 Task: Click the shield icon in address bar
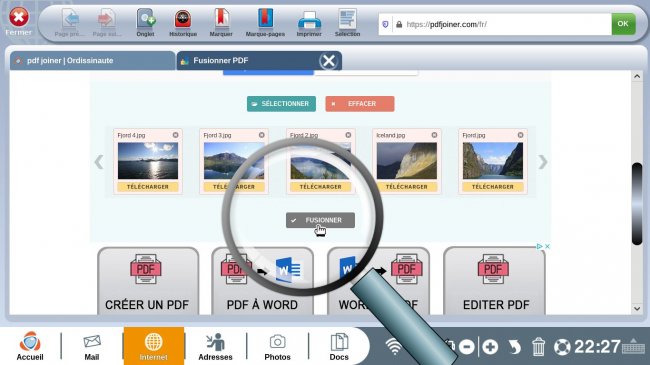click(385, 24)
